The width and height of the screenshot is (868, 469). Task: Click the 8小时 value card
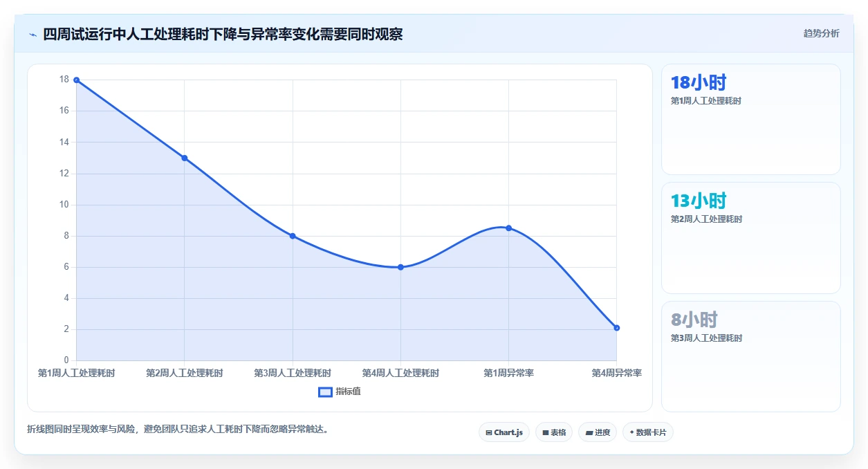click(x=751, y=356)
